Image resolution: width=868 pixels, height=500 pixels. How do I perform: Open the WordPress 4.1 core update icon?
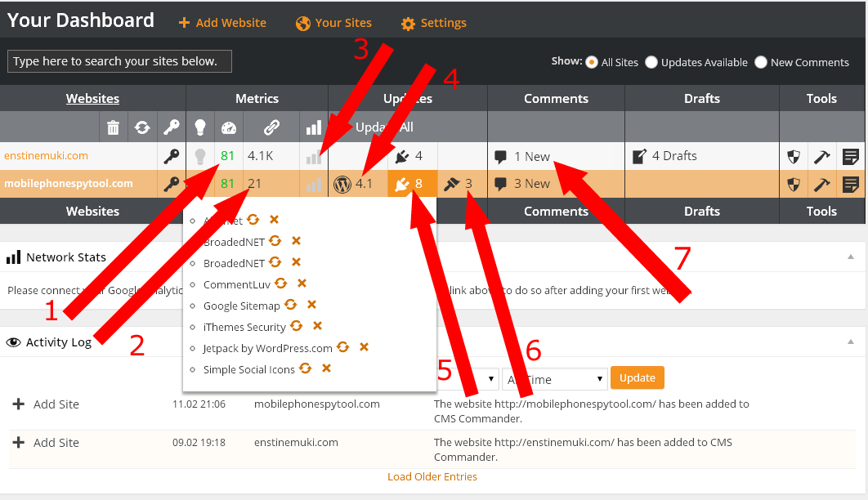tap(342, 184)
